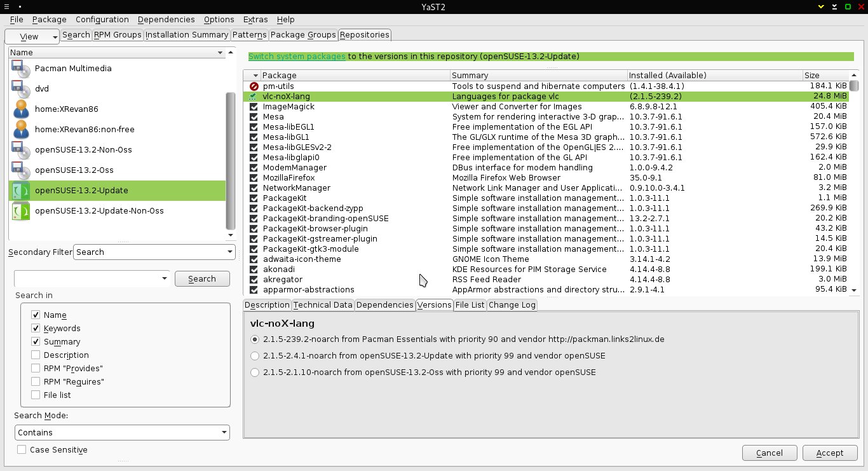Click the status icon for Mesa-libglapi0
The width and height of the screenshot is (868, 471).
point(254,158)
